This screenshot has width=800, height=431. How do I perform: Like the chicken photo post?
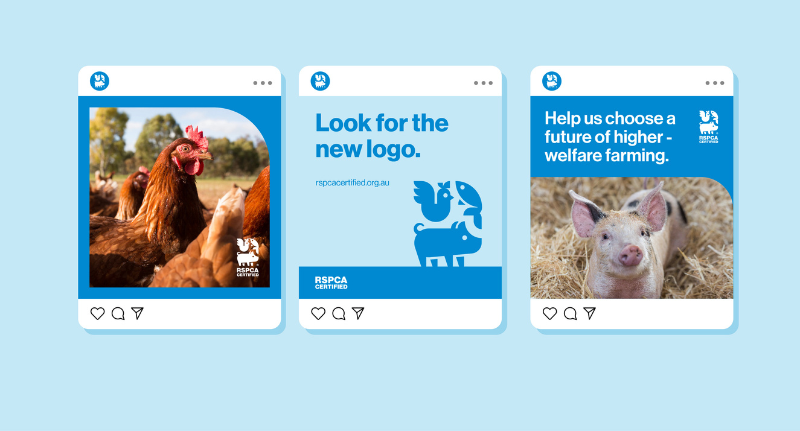(97, 313)
